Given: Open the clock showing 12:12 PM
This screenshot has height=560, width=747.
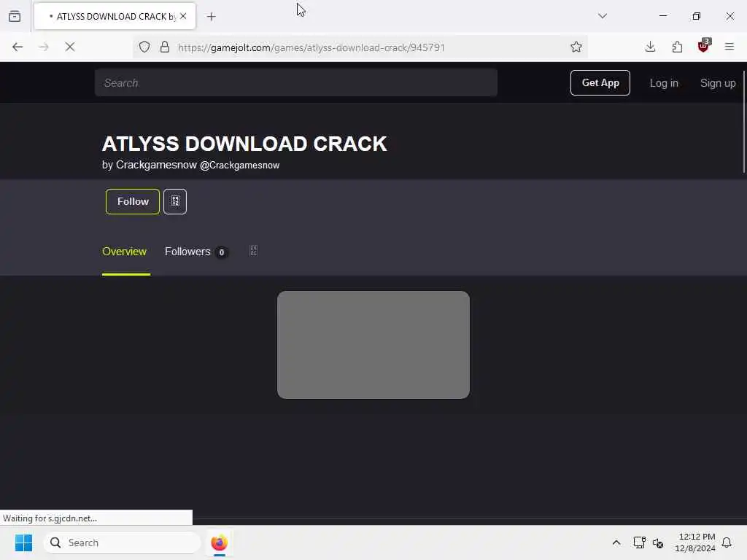Looking at the screenshot, I should coord(695,542).
